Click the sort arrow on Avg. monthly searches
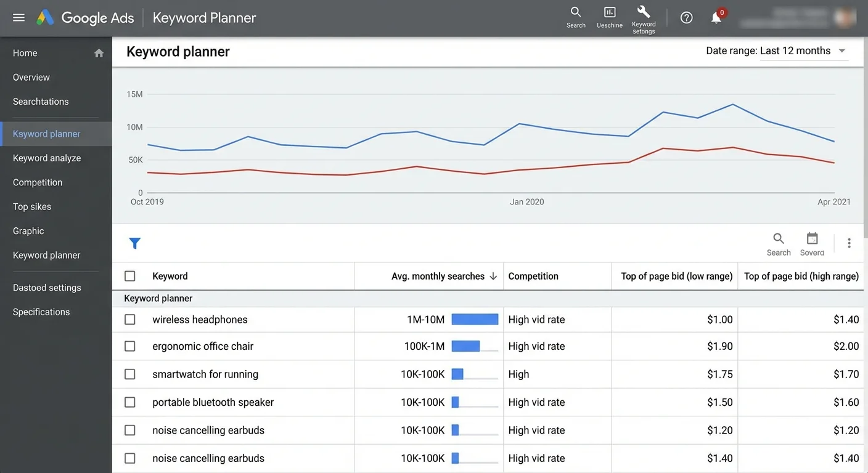Screen dimensions: 868x473 click(x=493, y=277)
